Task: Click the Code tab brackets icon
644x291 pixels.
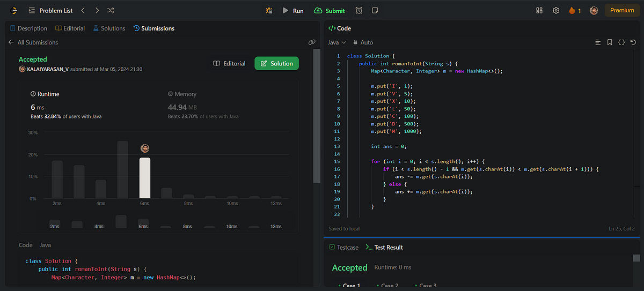Action: click(x=332, y=28)
